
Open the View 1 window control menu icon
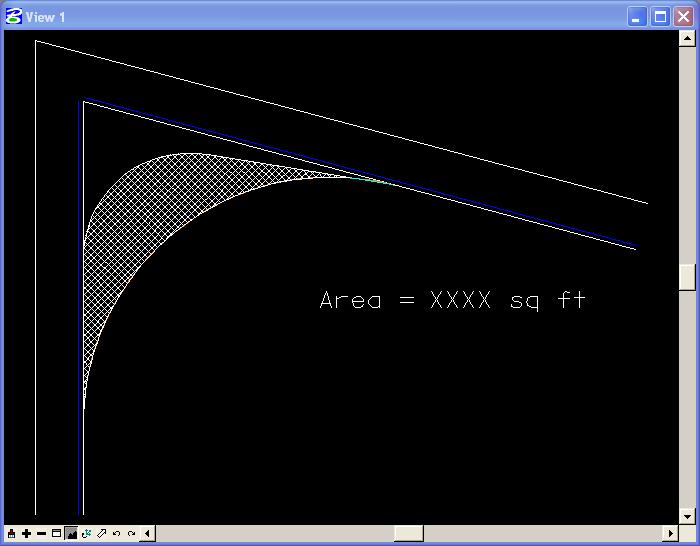point(13,17)
